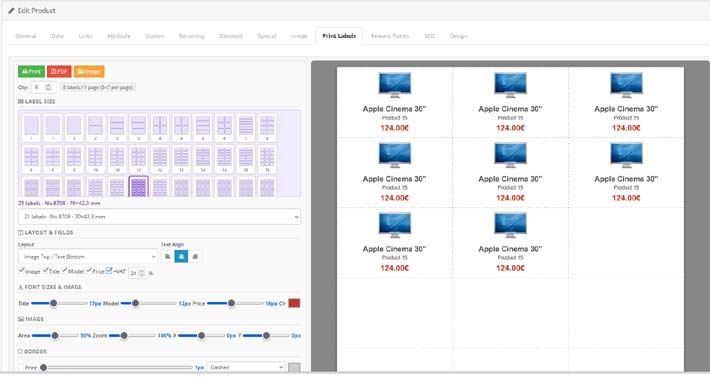
Task: Open the Layout dropdown Image Top / Text Bottom
Action: pos(88,257)
